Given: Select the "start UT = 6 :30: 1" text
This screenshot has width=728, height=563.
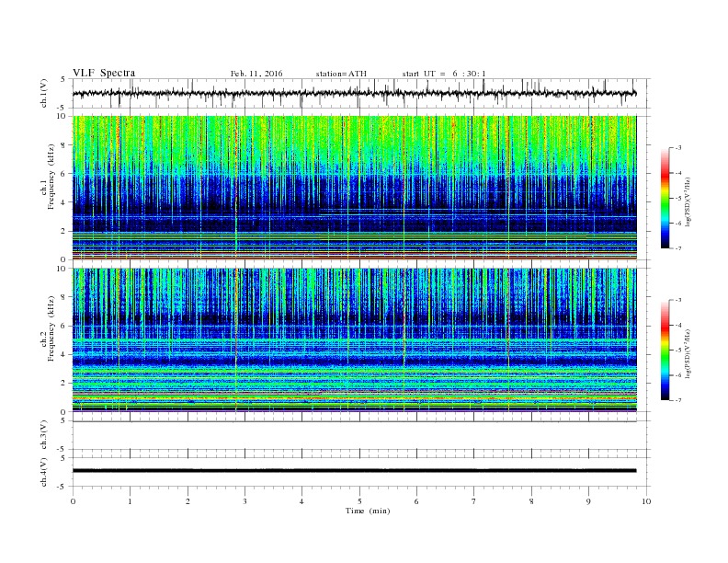Looking at the screenshot, I should coord(444,74).
